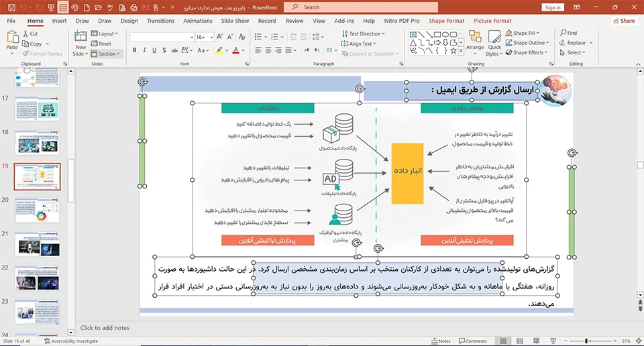Switch to Design tab

tap(129, 21)
